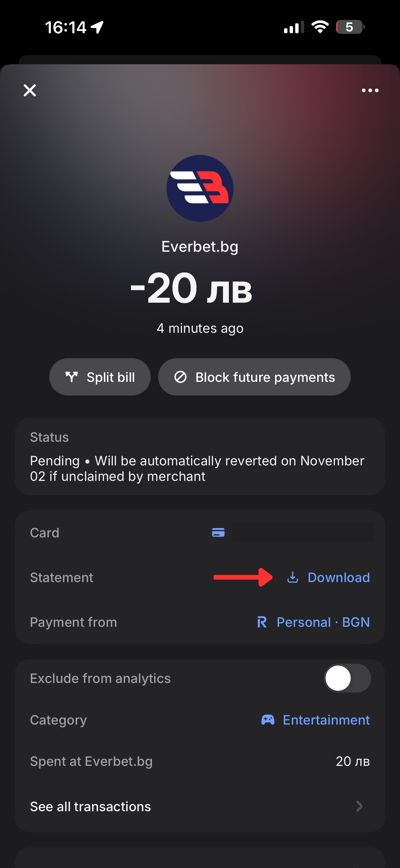400x868 pixels.
Task: Download the transaction statement
Action: tap(338, 577)
